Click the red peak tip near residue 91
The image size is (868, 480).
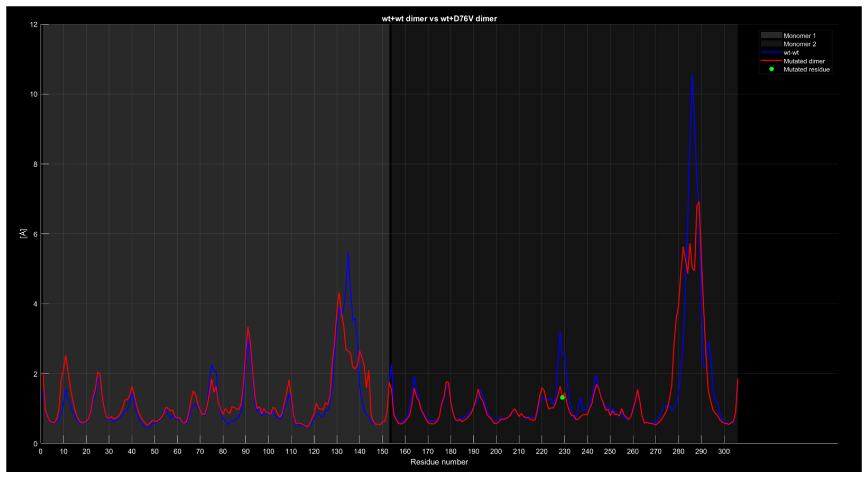click(x=248, y=328)
